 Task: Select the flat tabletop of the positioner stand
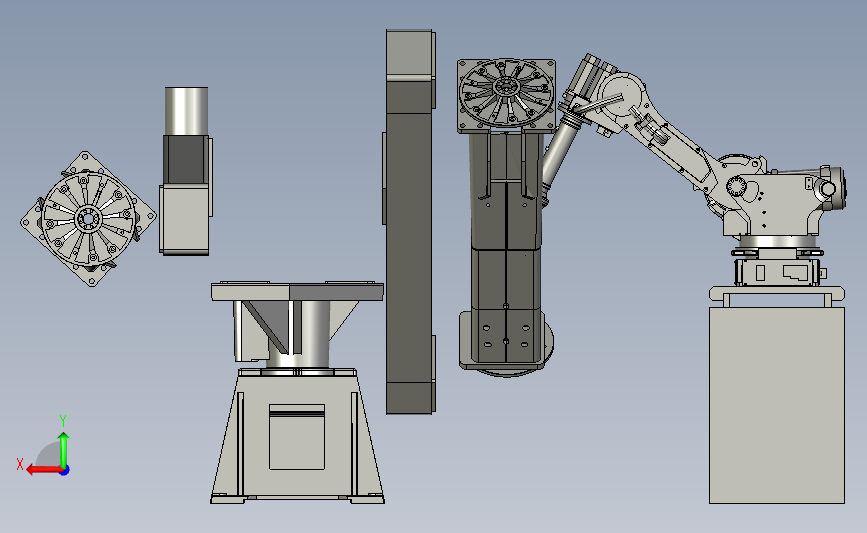coord(297,291)
